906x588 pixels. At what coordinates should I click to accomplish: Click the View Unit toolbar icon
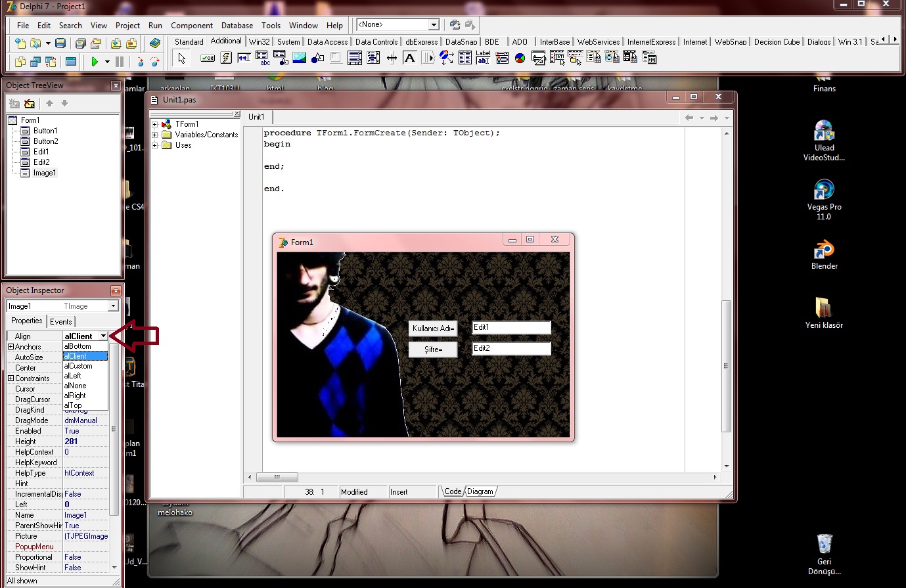tap(20, 62)
